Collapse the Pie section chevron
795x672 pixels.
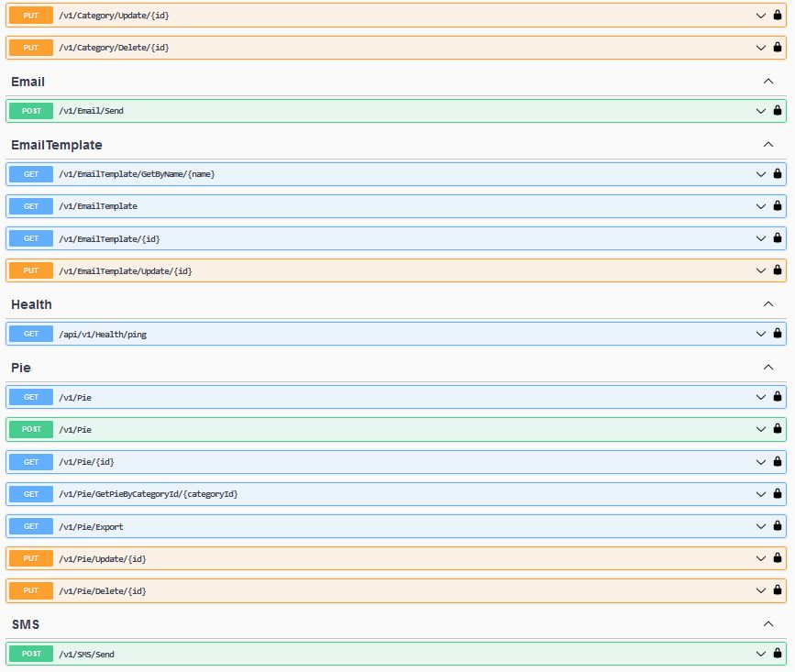coord(768,367)
